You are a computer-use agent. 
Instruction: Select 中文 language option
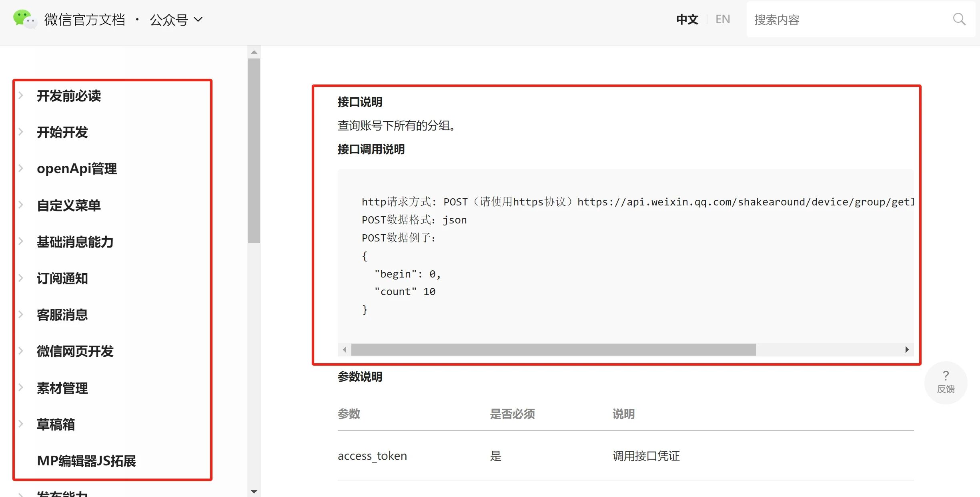[687, 19]
